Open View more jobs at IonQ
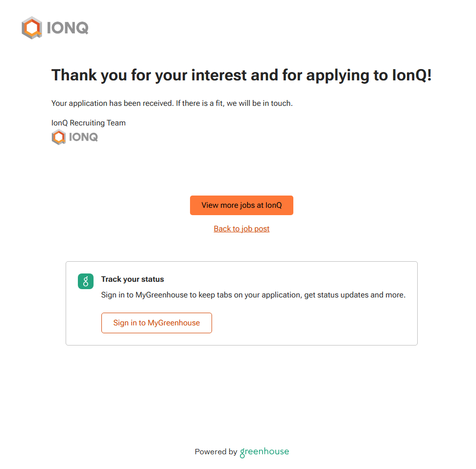476x469 pixels. (x=241, y=205)
